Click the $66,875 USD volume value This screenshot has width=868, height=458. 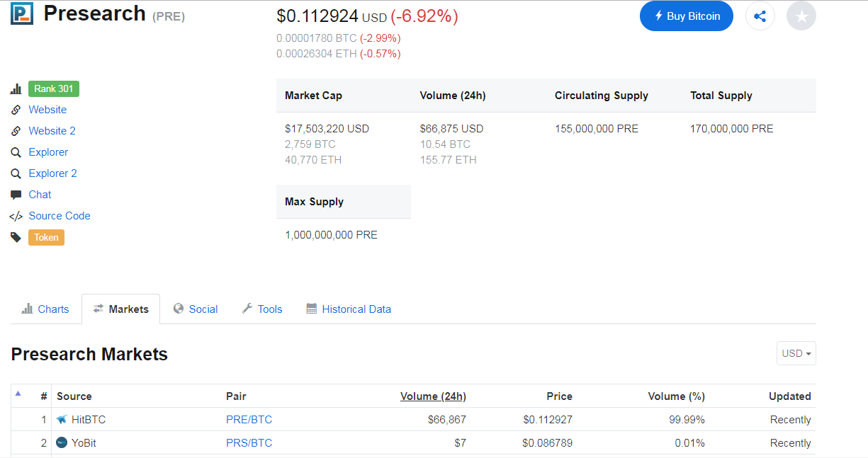click(x=451, y=129)
